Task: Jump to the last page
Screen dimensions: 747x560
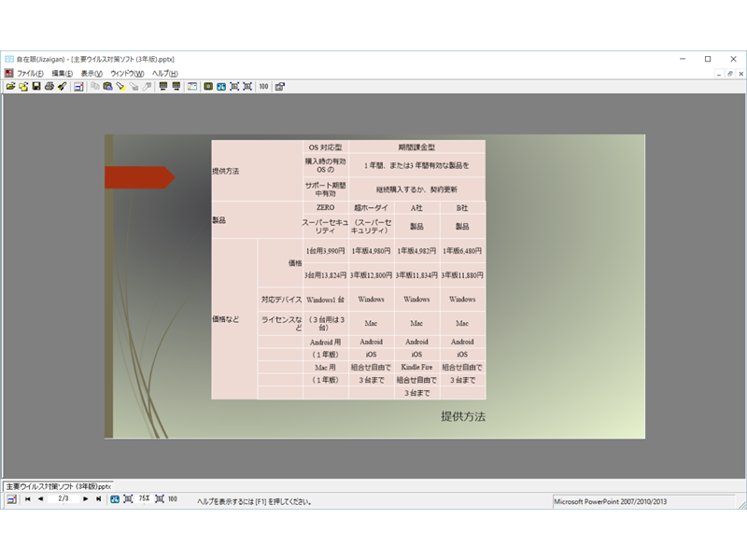Action: pos(99,499)
